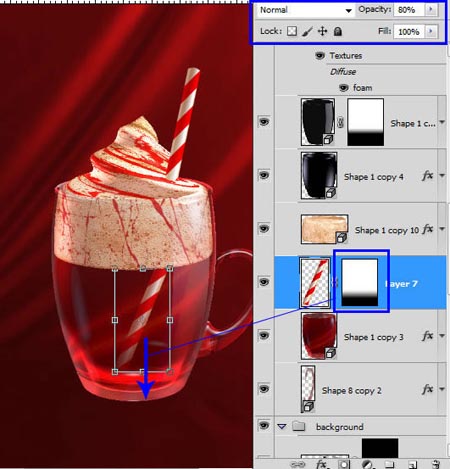The image size is (450, 469).
Task: Expand effects arrow on Shape 1 copy 3
Action: [x=442, y=336]
